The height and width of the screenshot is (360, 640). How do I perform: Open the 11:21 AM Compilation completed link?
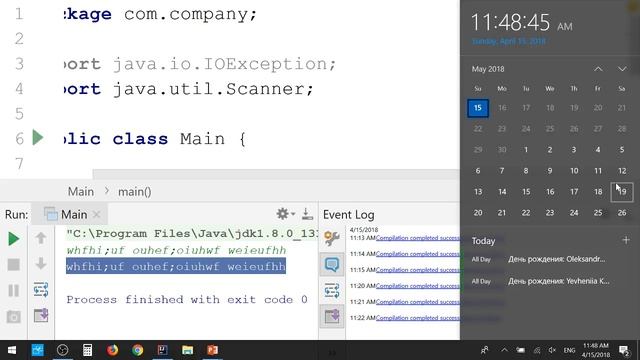click(418, 302)
